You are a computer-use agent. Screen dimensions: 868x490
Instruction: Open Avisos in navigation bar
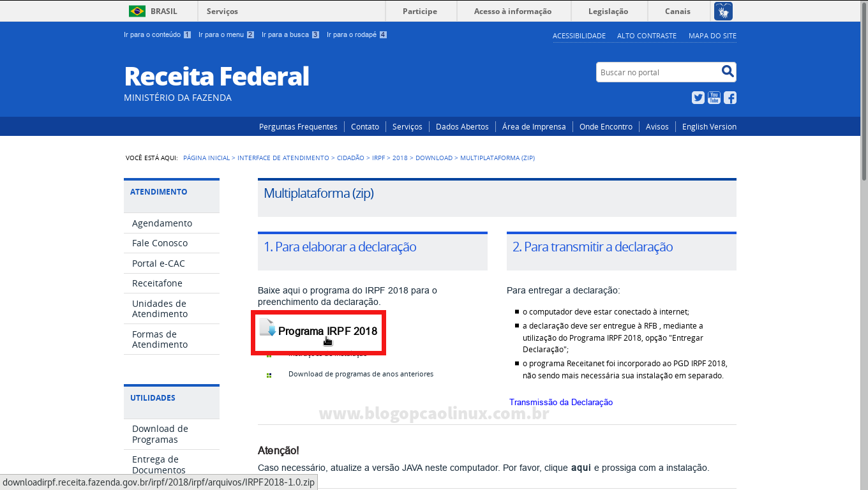pyautogui.click(x=657, y=126)
